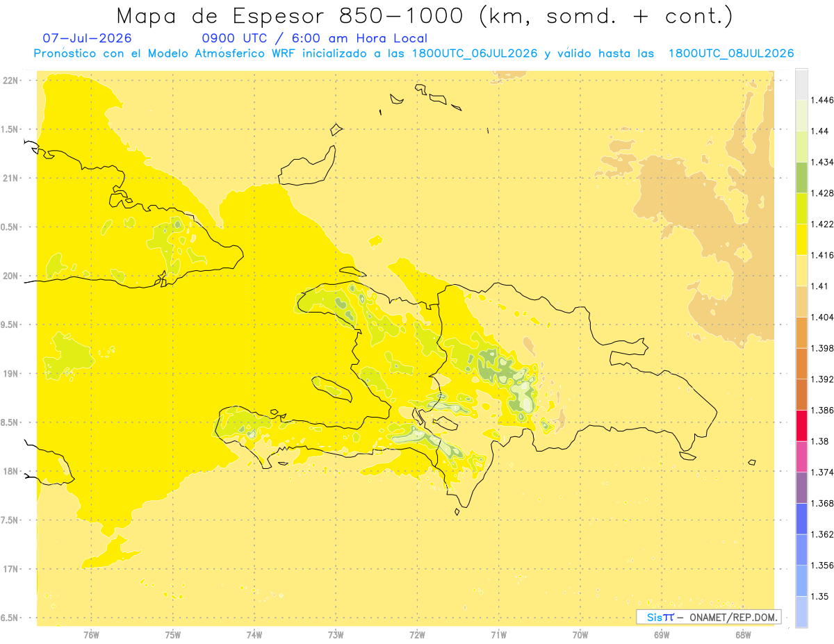
Task: Click the "ONAMET/REP.DOM." credit label
Action: (x=734, y=617)
